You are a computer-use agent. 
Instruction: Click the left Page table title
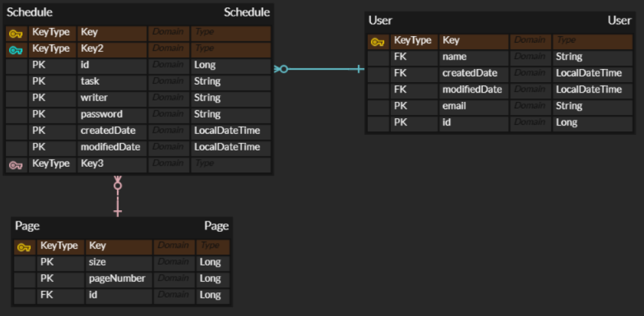tap(27, 226)
